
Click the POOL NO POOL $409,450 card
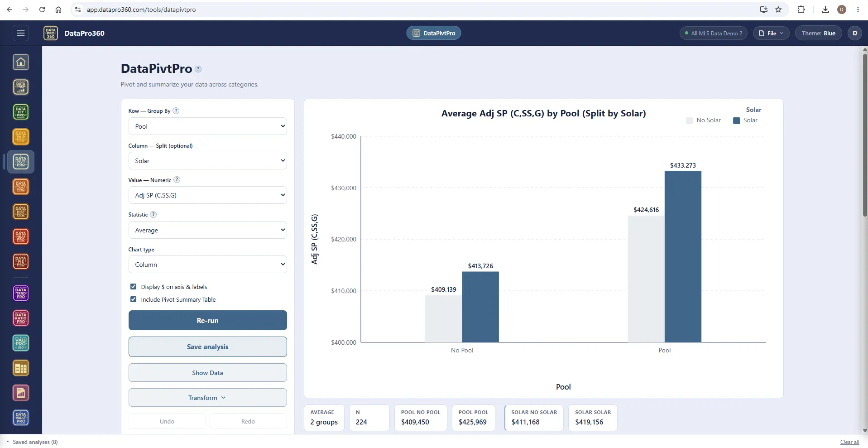pos(421,418)
